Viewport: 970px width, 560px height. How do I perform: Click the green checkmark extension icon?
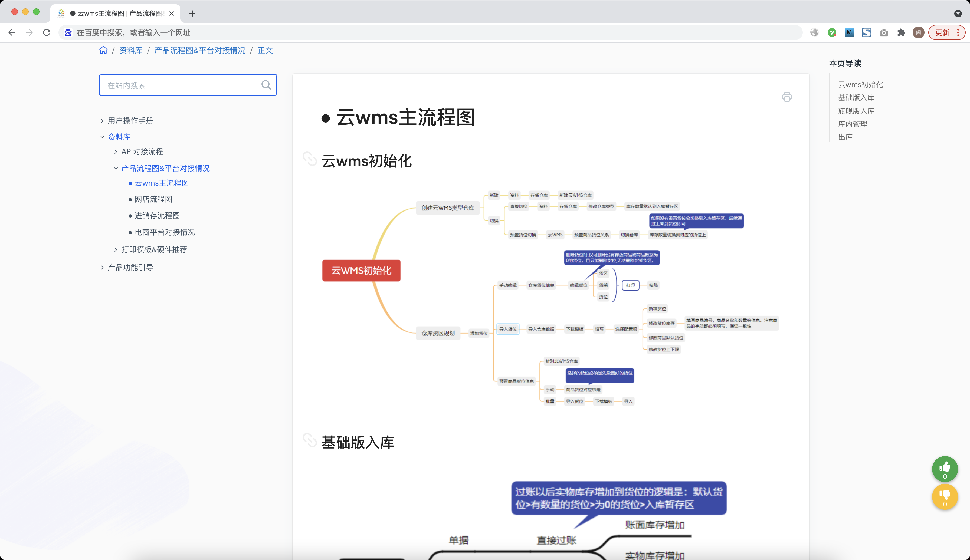832,33
